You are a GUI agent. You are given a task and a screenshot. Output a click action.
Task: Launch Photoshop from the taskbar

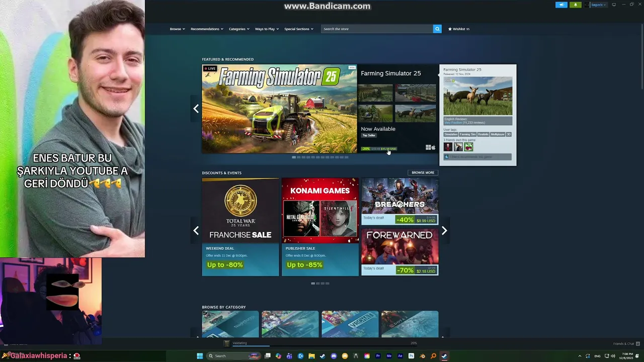(x=411, y=356)
